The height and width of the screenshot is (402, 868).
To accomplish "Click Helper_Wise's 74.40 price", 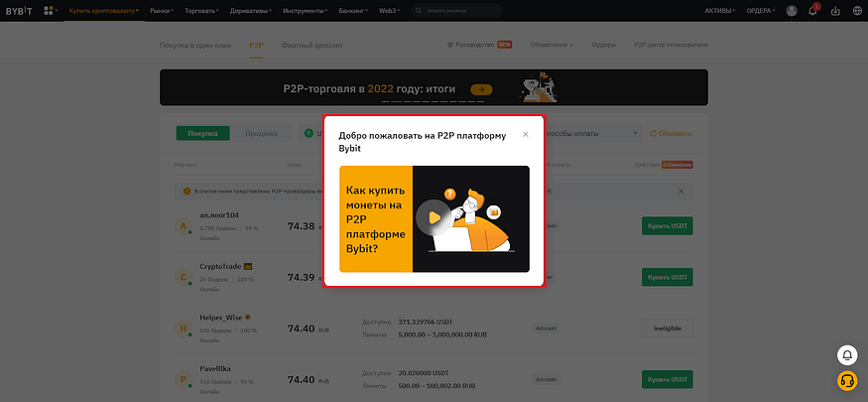I will coord(302,329).
